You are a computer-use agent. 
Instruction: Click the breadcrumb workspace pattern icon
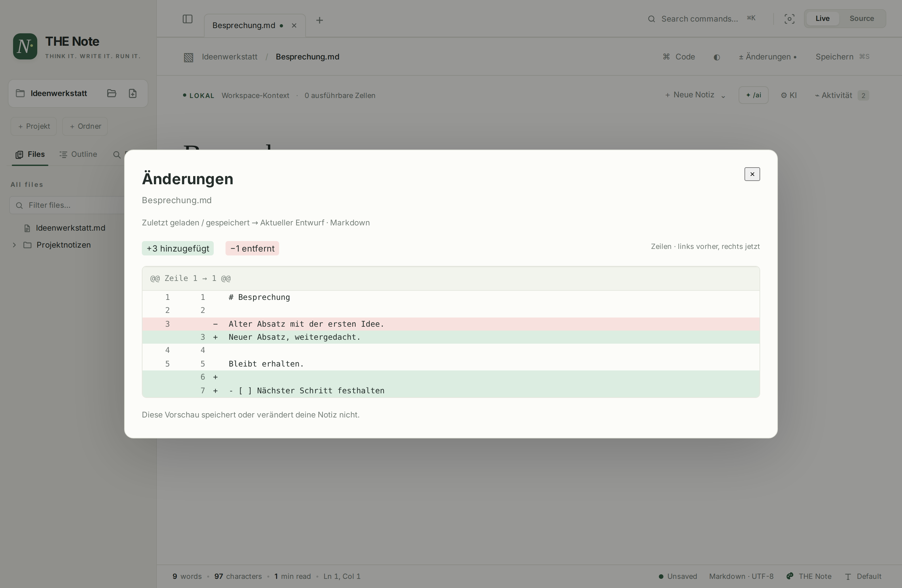point(188,57)
